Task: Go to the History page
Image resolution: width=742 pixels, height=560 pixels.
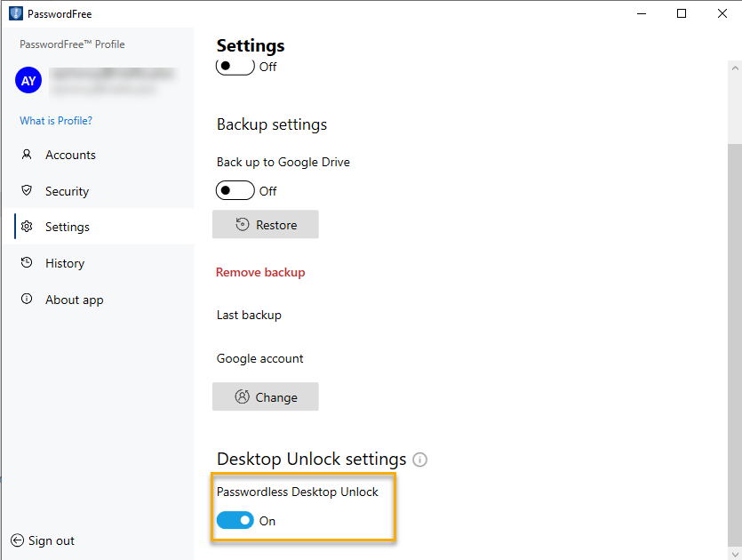Action: 65,263
